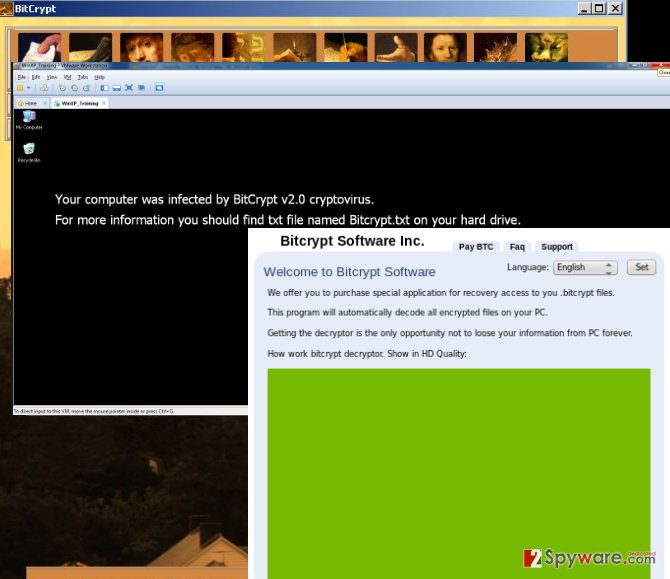This screenshot has width=670, height=579.
Task: Click the revert snapshot clock toolbar icon
Action: [74, 88]
